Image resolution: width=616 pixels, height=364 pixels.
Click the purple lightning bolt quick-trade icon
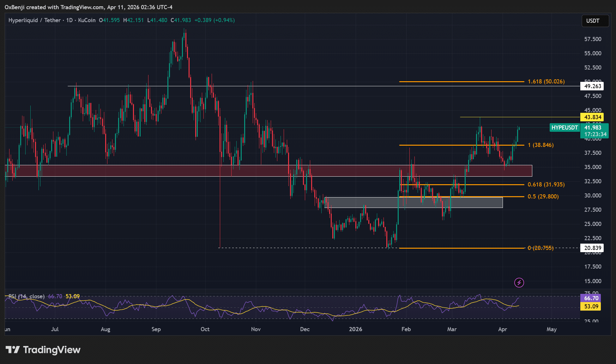519,283
